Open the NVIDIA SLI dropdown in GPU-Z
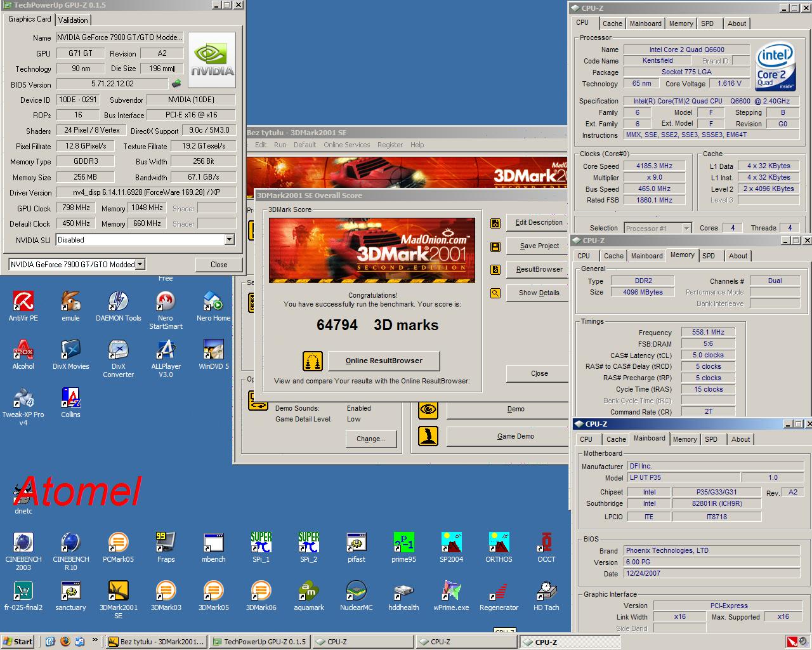This screenshot has height=650, width=812. click(229, 240)
